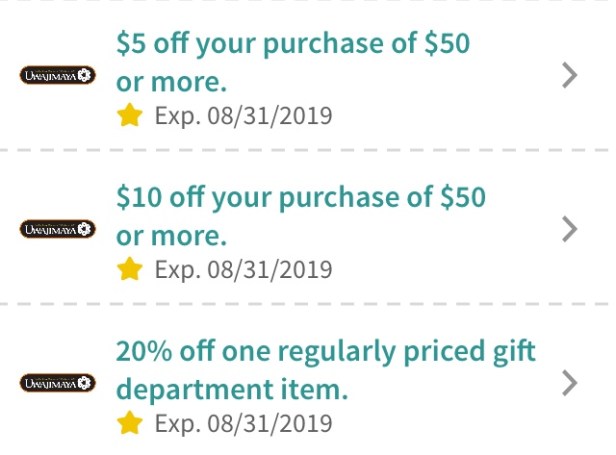Click expiration date under the 20% off coupon
This screenshot has width=616, height=455.
pyautogui.click(x=243, y=424)
